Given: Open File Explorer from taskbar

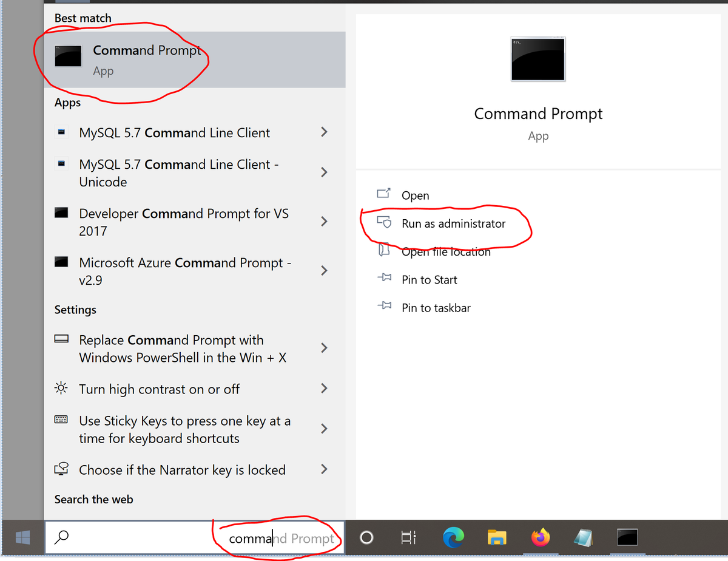Looking at the screenshot, I should coord(497,537).
